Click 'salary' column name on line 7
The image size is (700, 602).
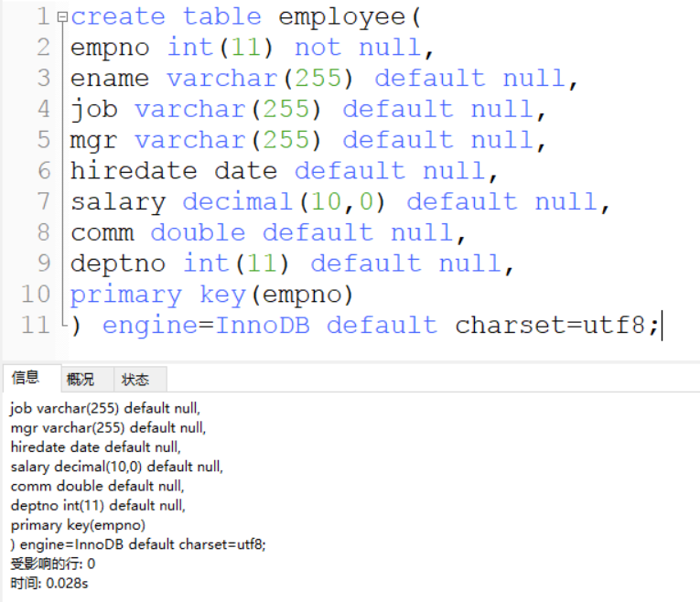click(118, 203)
